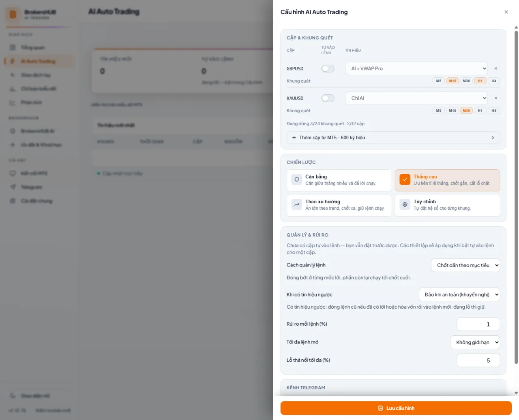Open the 'Khi có tín hiệu ngược' dropdown

click(x=459, y=294)
